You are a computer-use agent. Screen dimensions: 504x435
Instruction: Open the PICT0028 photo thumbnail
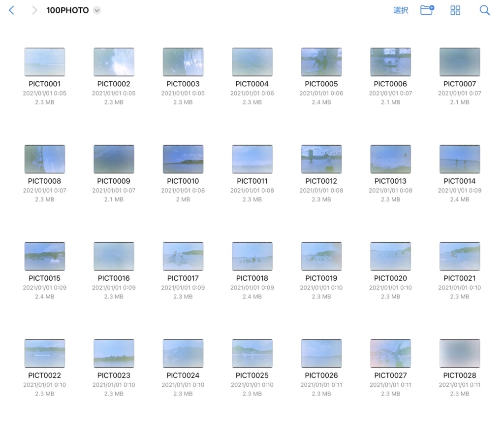460,353
